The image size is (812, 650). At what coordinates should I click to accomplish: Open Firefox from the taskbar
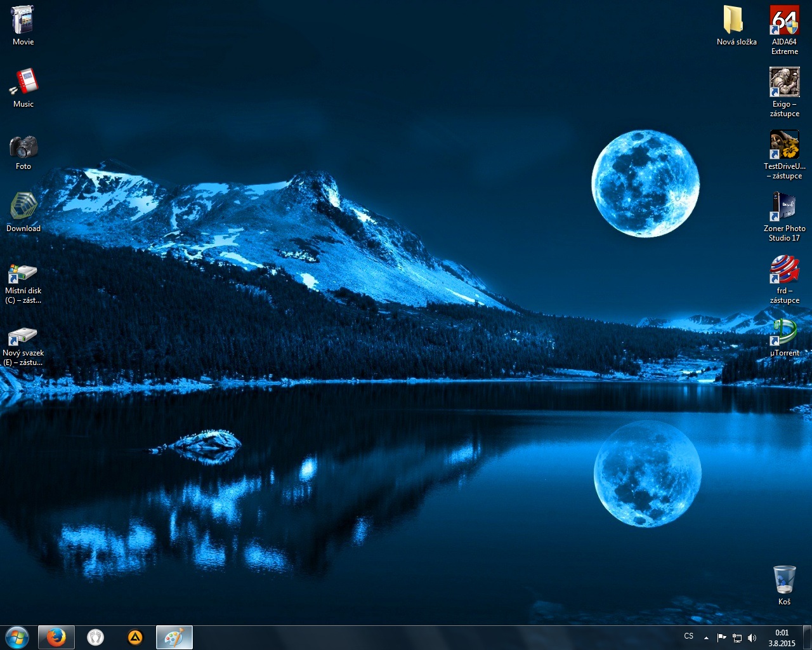pos(56,637)
